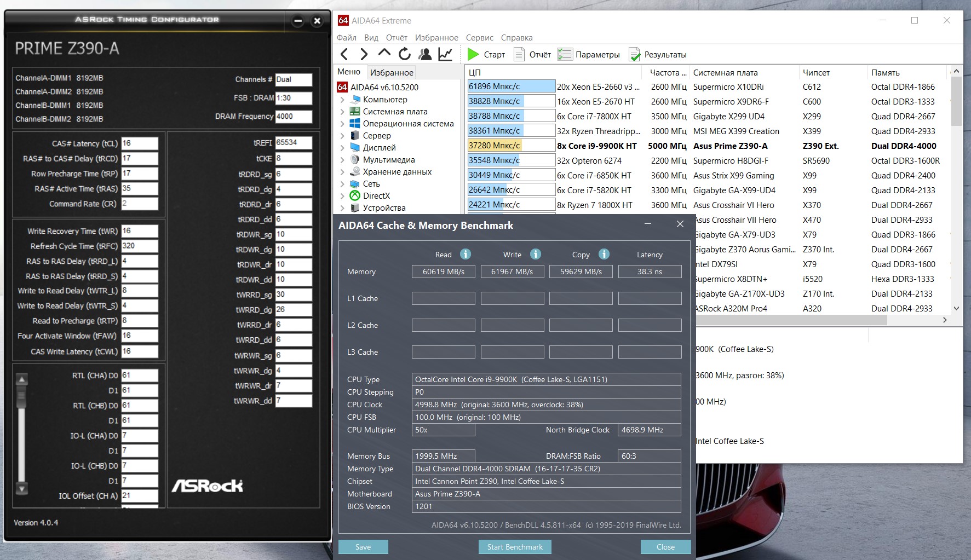Image resolution: width=971 pixels, height=560 pixels.
Task: Expand the Дисплей tree node
Action: coord(342,148)
